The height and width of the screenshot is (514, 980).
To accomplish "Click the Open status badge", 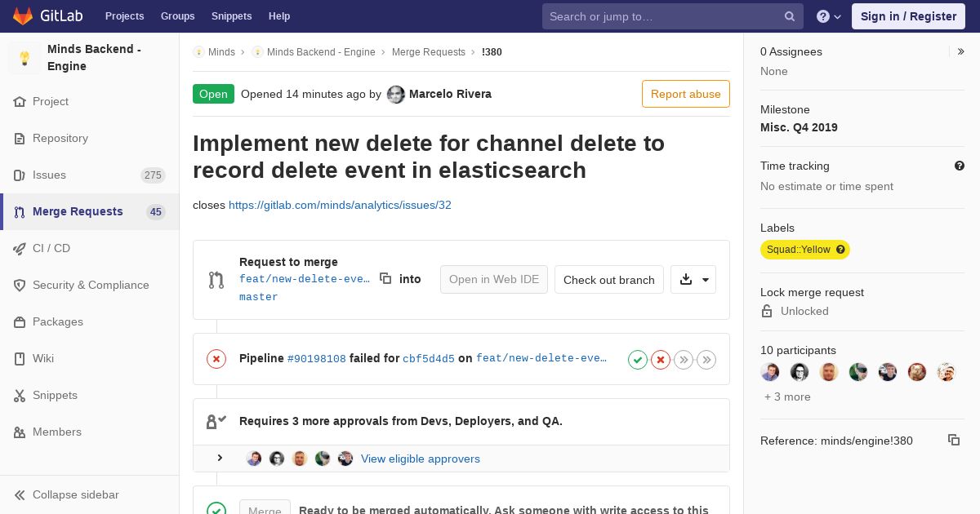I will tap(213, 94).
